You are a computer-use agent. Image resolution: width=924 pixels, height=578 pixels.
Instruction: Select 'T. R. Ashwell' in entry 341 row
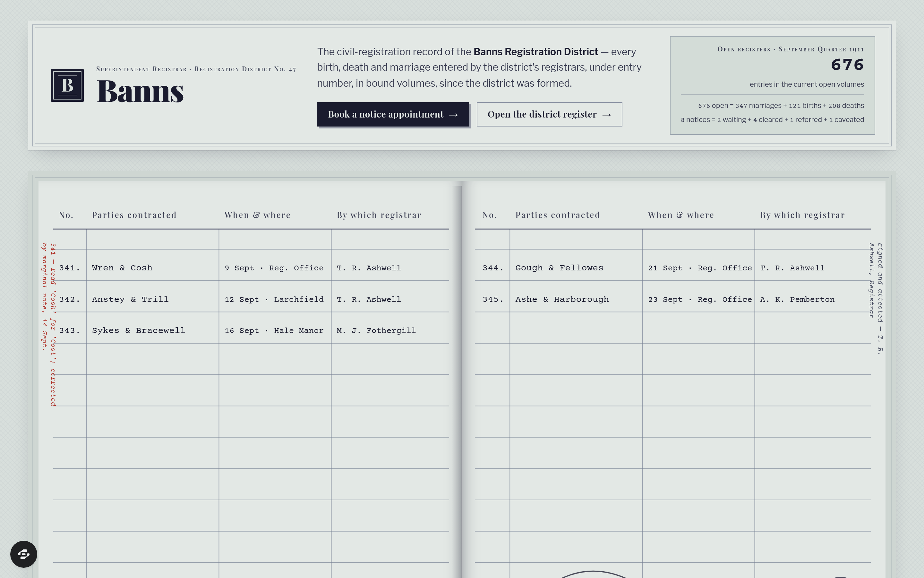pyautogui.click(x=368, y=268)
